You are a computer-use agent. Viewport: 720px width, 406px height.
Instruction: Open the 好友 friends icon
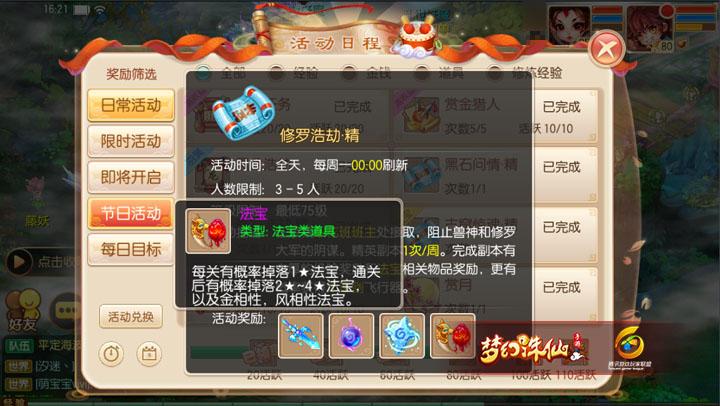pos(22,310)
